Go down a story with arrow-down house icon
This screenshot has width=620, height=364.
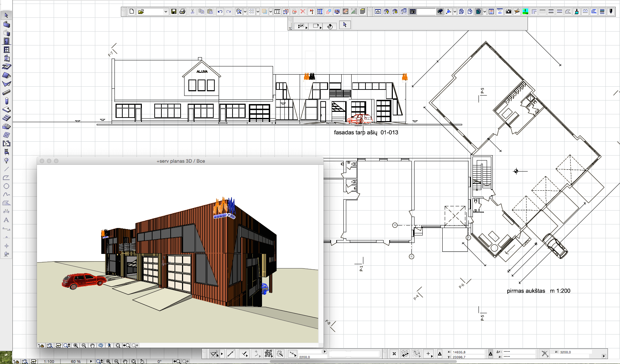pos(395,11)
